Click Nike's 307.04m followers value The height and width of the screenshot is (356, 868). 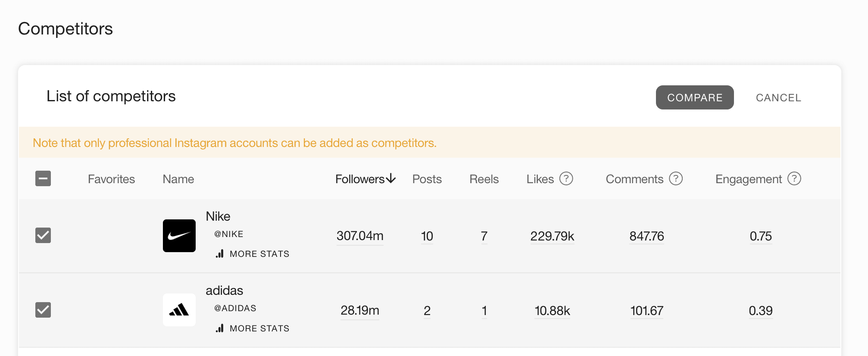[360, 236]
